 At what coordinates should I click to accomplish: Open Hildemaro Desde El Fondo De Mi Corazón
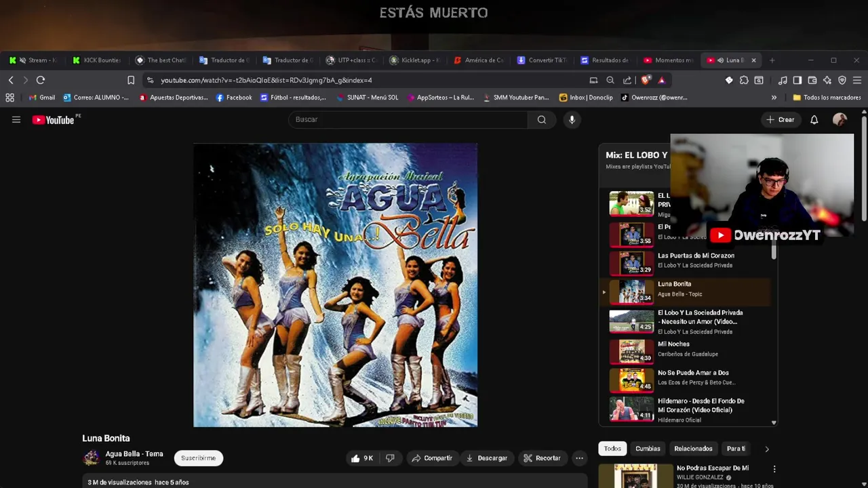686,409
